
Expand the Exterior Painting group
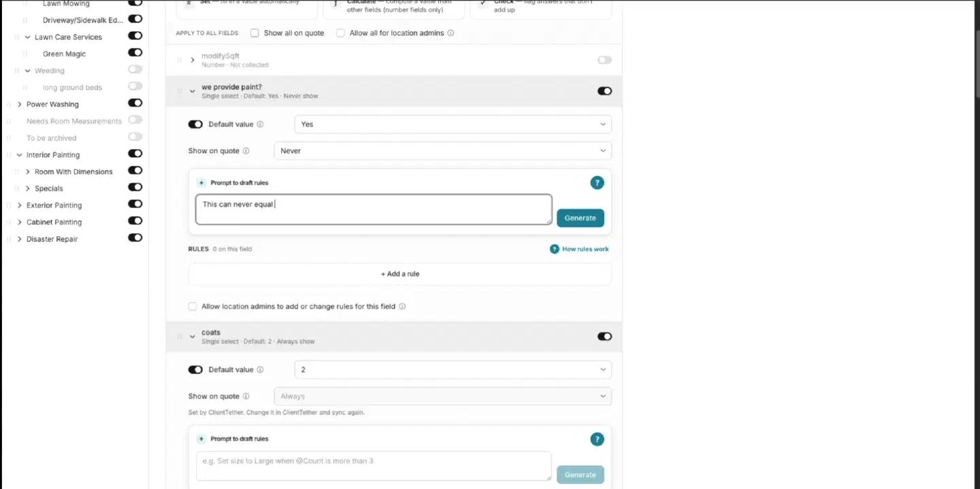[20, 205]
